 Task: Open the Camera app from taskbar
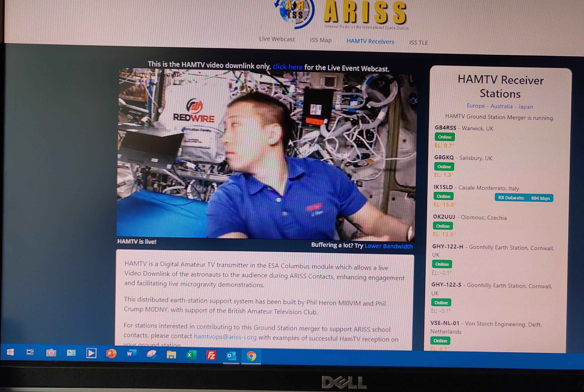51,353
